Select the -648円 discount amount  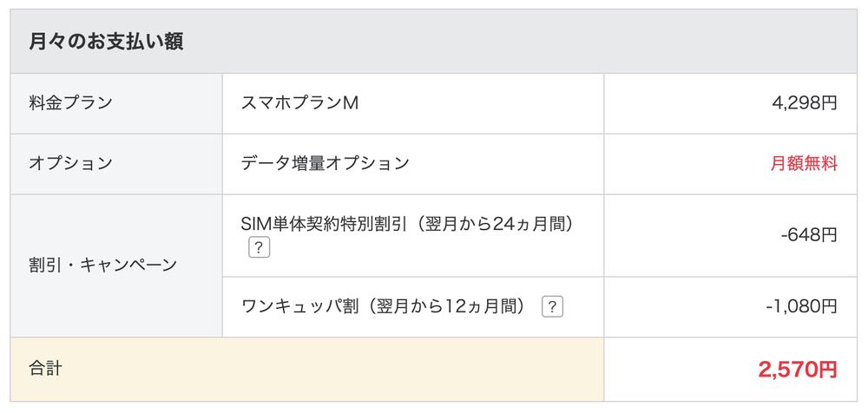[809, 235]
